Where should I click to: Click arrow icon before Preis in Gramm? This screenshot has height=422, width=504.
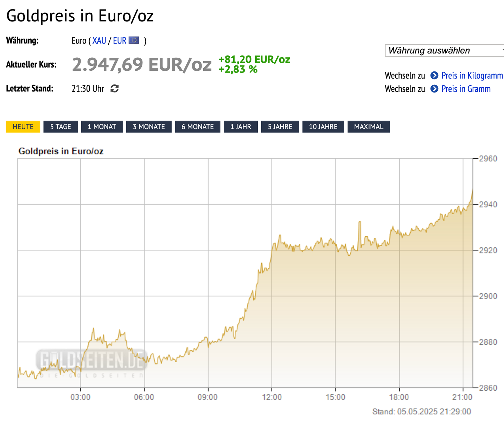(x=434, y=89)
